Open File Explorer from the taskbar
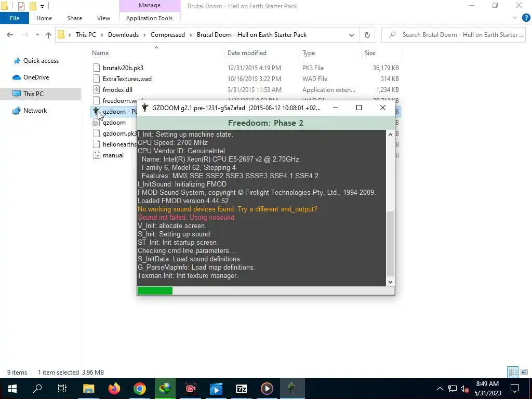The image size is (532, 399). (x=88, y=389)
